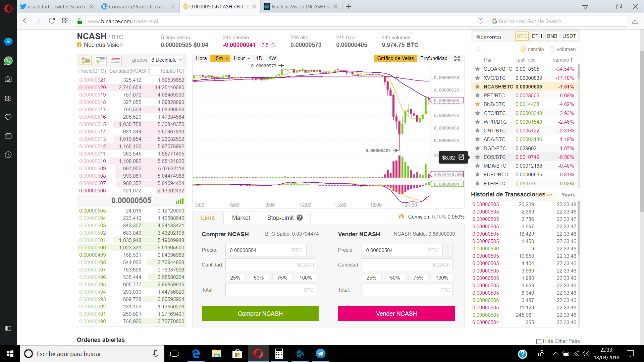
Task: Open the 8 Decimale groups dropdown
Action: pos(167,60)
